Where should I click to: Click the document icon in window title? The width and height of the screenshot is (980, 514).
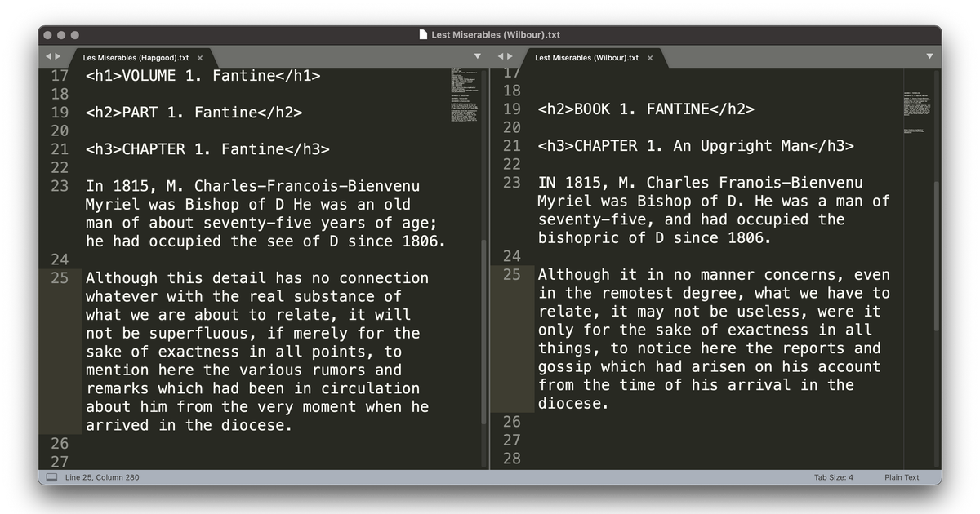(423, 34)
